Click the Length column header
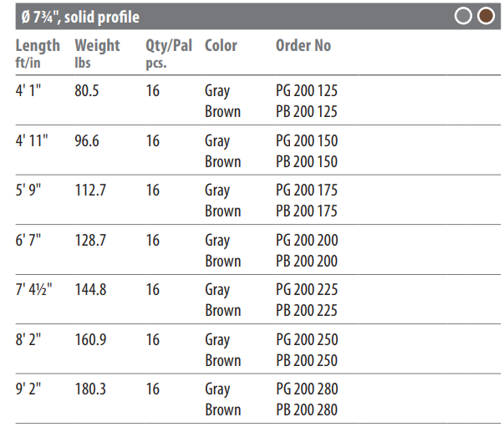The image size is (504, 432). tap(38, 53)
